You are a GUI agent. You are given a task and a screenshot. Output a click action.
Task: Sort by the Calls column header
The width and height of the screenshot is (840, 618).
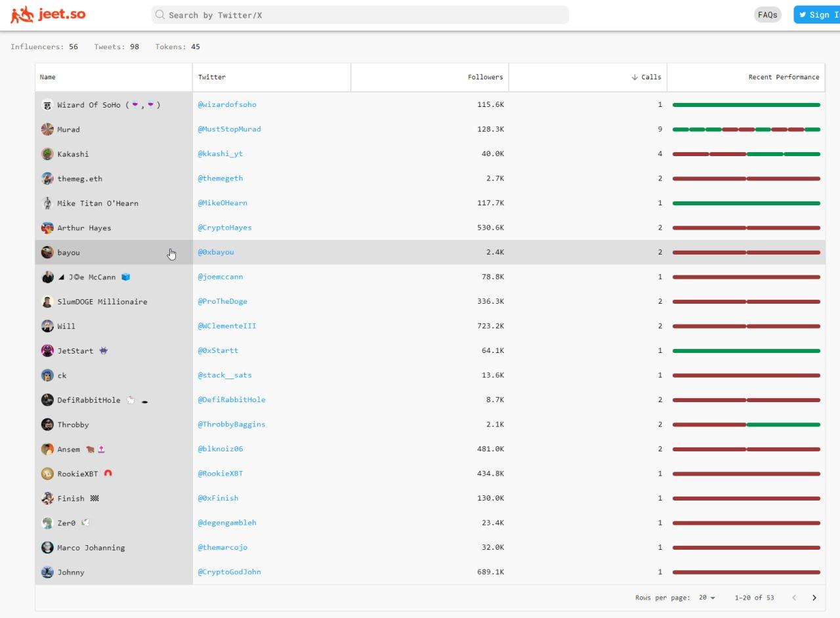tap(646, 77)
